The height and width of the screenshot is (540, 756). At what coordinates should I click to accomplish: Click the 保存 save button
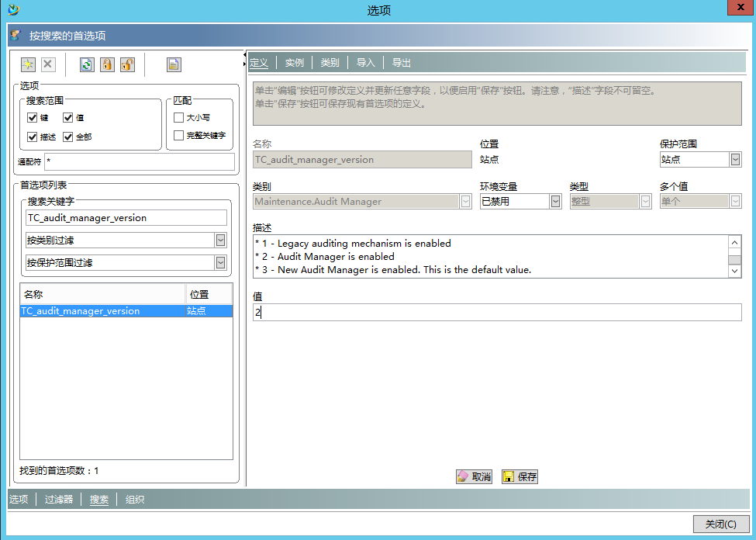tap(520, 477)
